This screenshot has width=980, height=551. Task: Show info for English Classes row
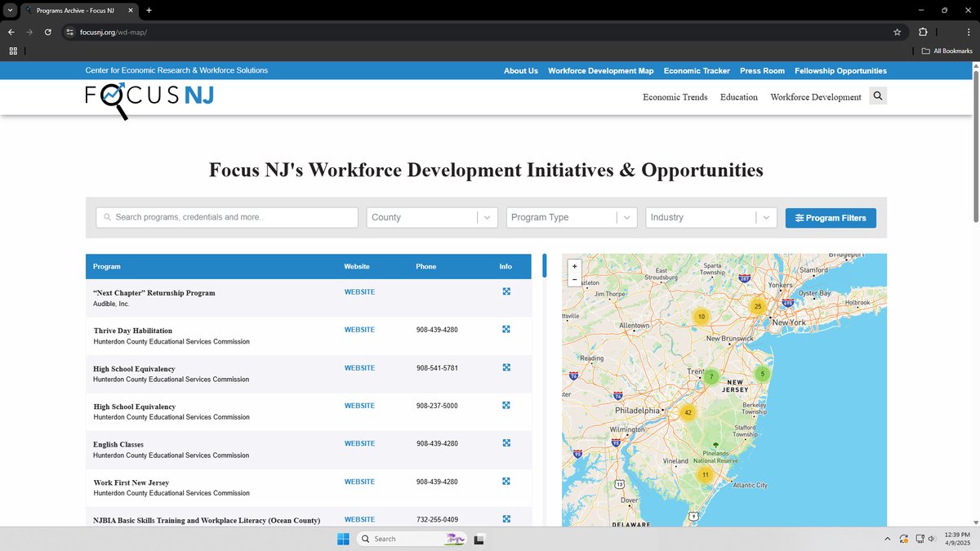pos(506,443)
